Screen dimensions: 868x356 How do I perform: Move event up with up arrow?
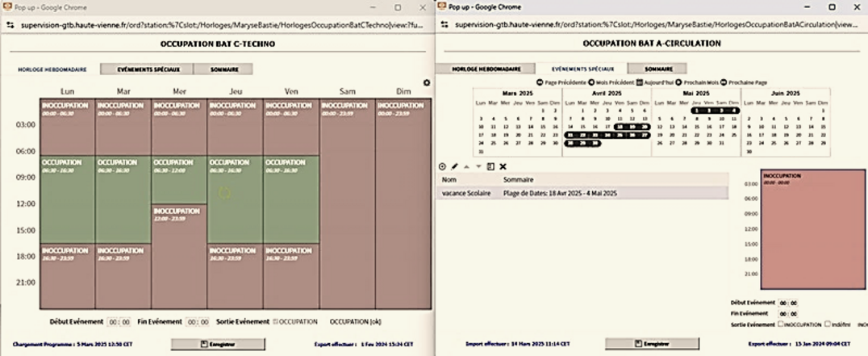coord(466,166)
